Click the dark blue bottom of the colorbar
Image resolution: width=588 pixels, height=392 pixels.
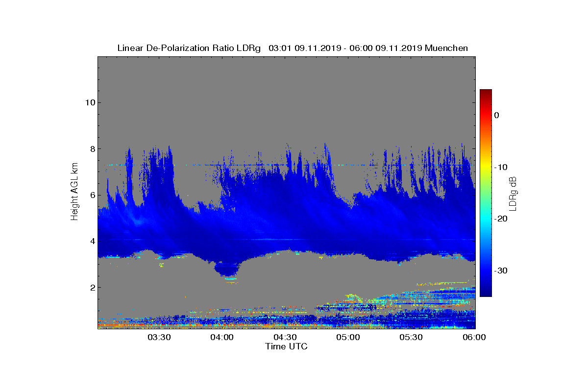click(x=486, y=292)
